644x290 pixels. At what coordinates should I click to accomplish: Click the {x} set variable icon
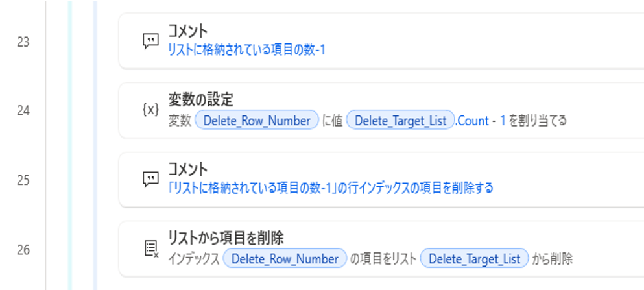click(x=150, y=110)
